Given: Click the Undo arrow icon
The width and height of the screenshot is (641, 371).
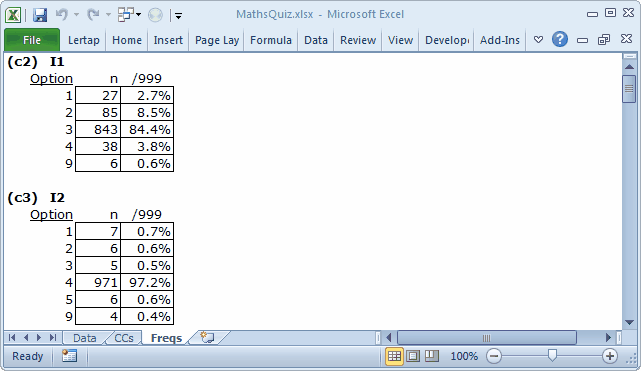Looking at the screenshot, I should coord(62,15).
